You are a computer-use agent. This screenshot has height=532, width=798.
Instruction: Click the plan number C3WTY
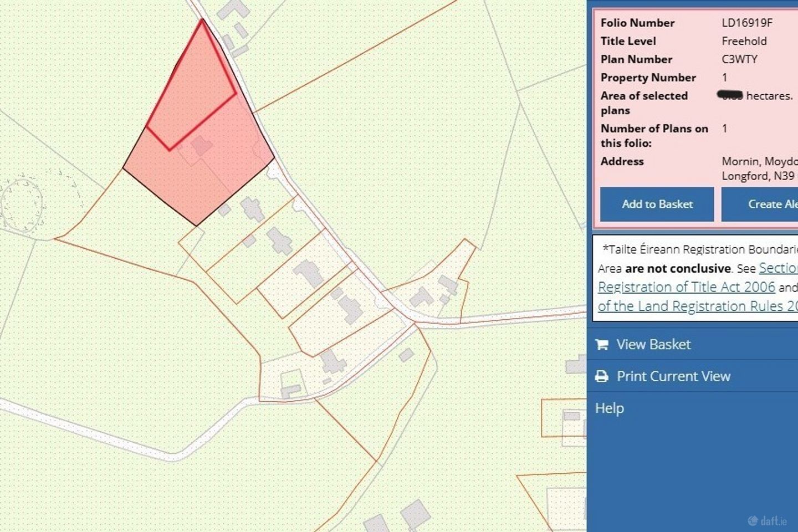pyautogui.click(x=740, y=59)
